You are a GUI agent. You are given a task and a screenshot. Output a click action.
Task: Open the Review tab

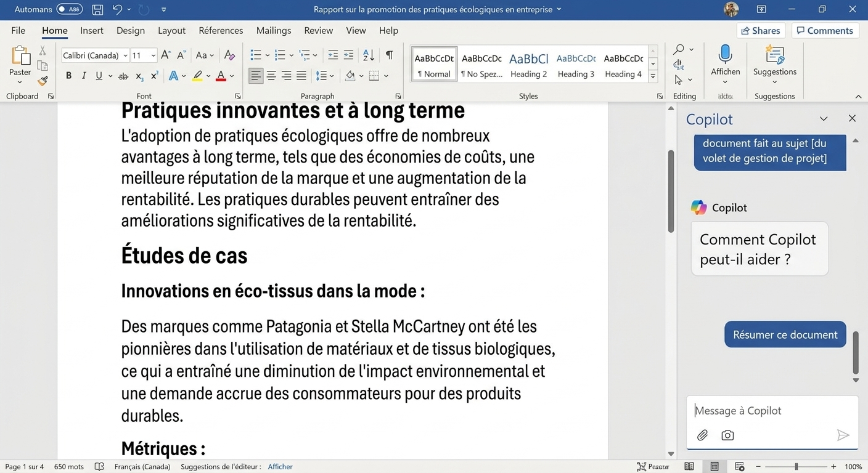coord(319,30)
